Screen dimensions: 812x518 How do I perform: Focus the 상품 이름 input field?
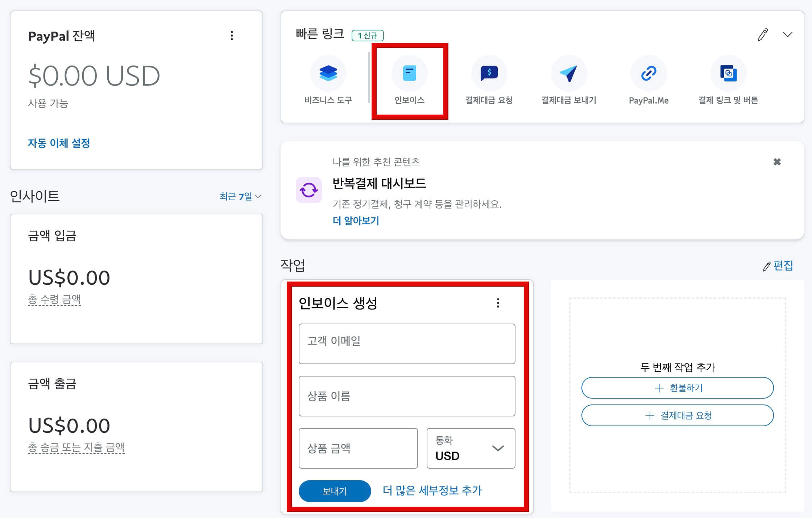[407, 396]
